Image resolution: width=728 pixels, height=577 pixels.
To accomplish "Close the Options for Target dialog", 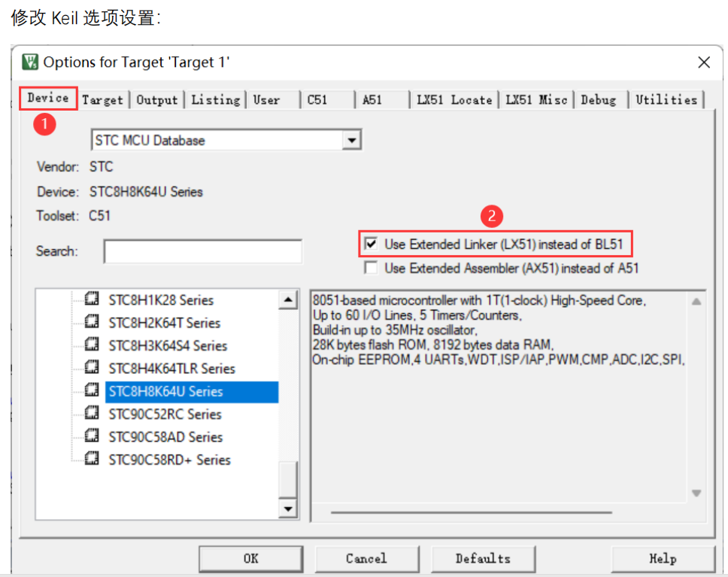I will (x=704, y=62).
